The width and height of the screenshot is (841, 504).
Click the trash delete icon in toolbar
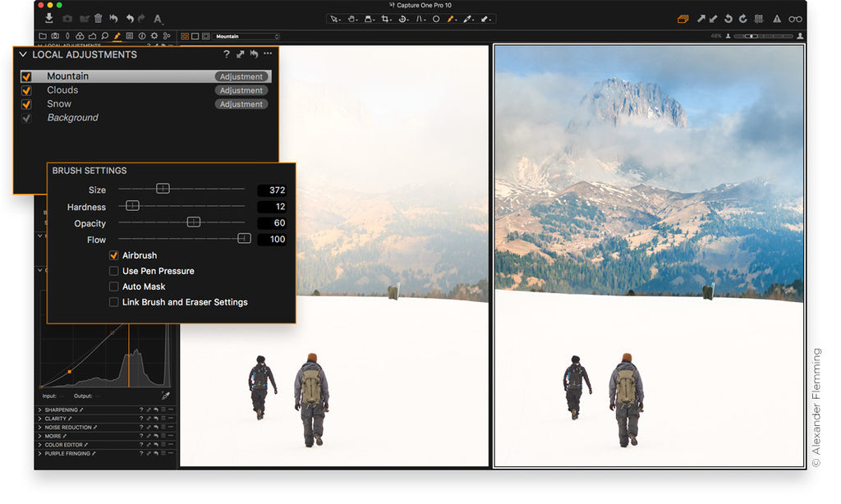click(99, 18)
